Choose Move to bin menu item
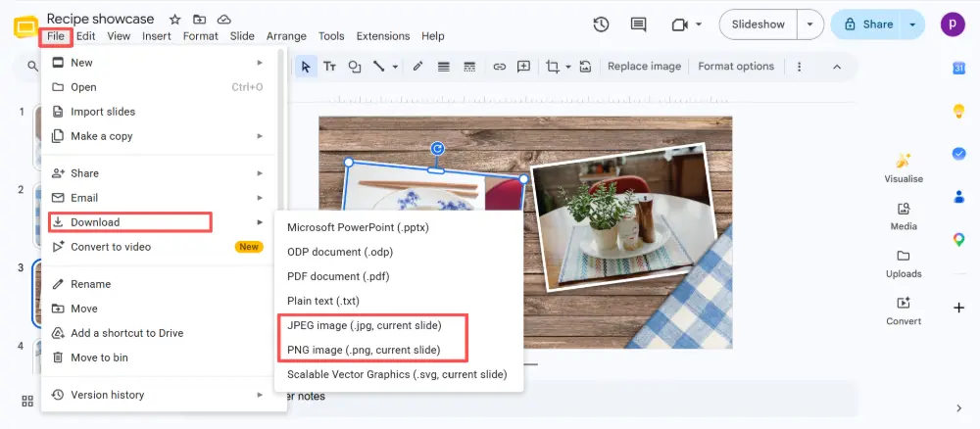The width and height of the screenshot is (980, 429). point(159,357)
